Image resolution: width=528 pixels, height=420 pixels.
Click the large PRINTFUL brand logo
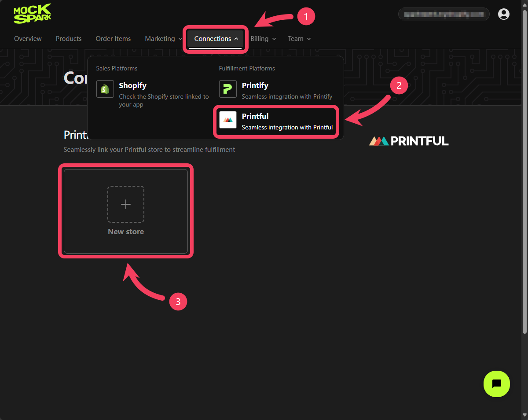point(409,141)
